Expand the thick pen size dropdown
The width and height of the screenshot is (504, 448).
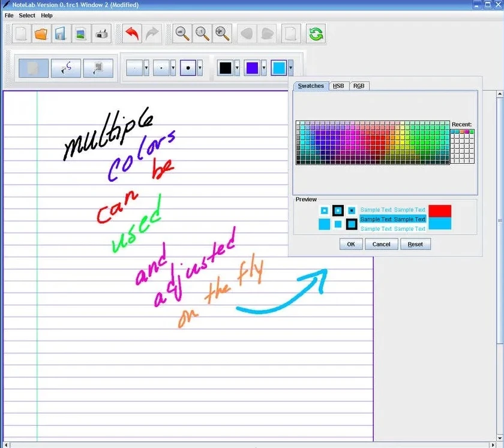pyautogui.click(x=200, y=68)
